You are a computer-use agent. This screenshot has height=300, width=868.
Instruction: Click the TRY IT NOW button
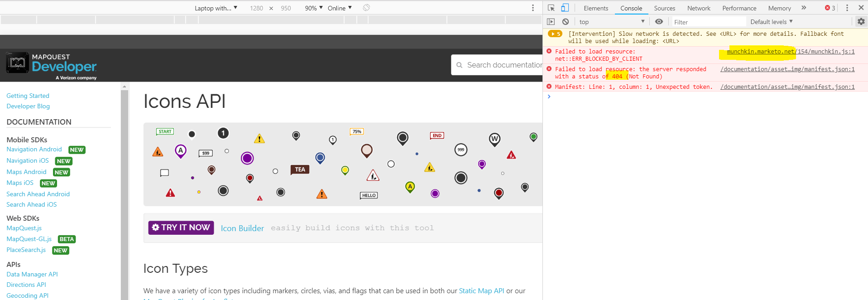tap(181, 227)
